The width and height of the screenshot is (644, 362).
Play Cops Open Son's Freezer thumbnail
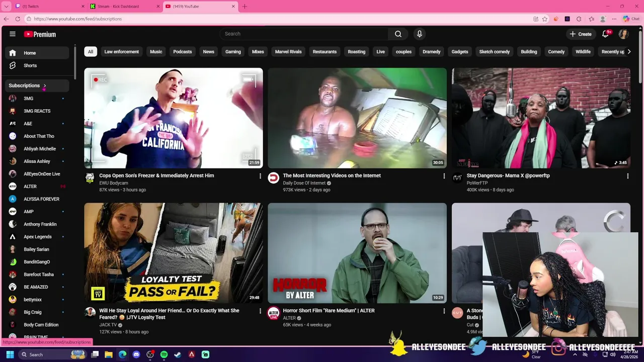pos(174,118)
